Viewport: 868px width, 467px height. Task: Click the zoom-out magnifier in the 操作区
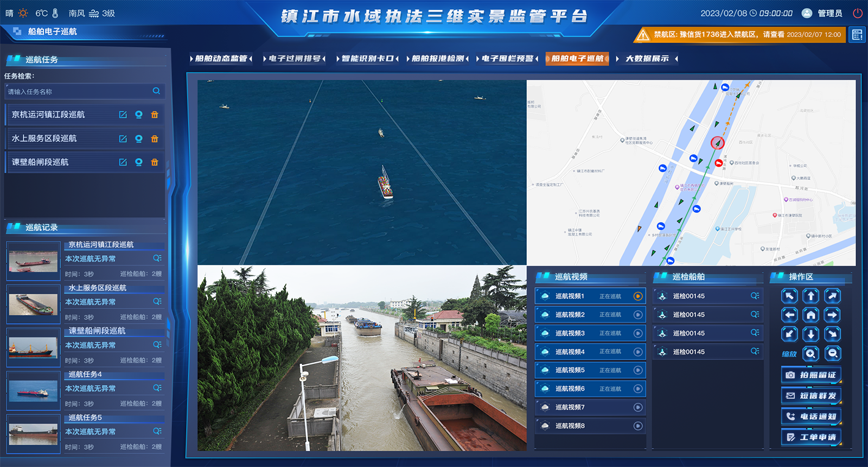tap(832, 354)
